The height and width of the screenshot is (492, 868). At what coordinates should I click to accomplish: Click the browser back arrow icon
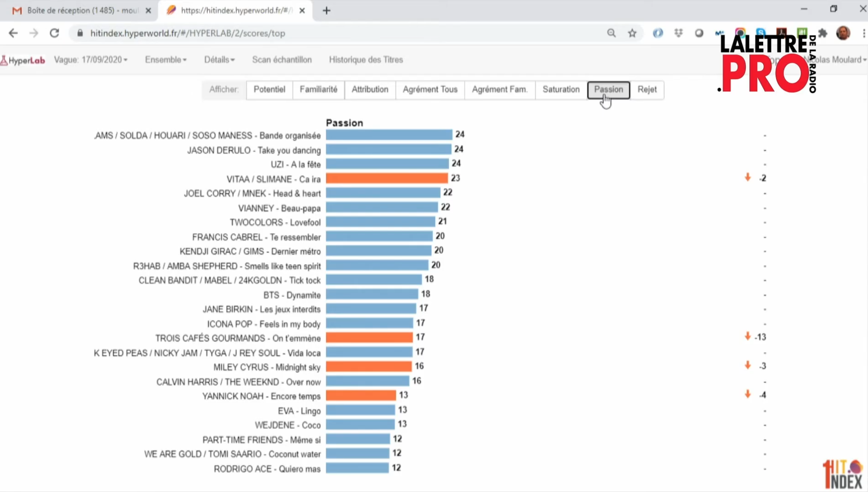13,33
